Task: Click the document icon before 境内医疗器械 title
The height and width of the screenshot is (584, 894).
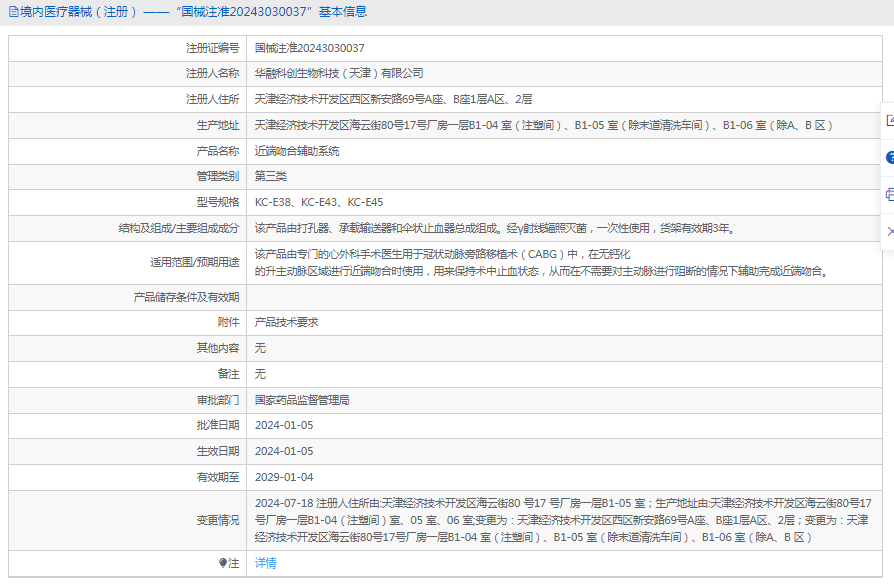Action: (14, 12)
